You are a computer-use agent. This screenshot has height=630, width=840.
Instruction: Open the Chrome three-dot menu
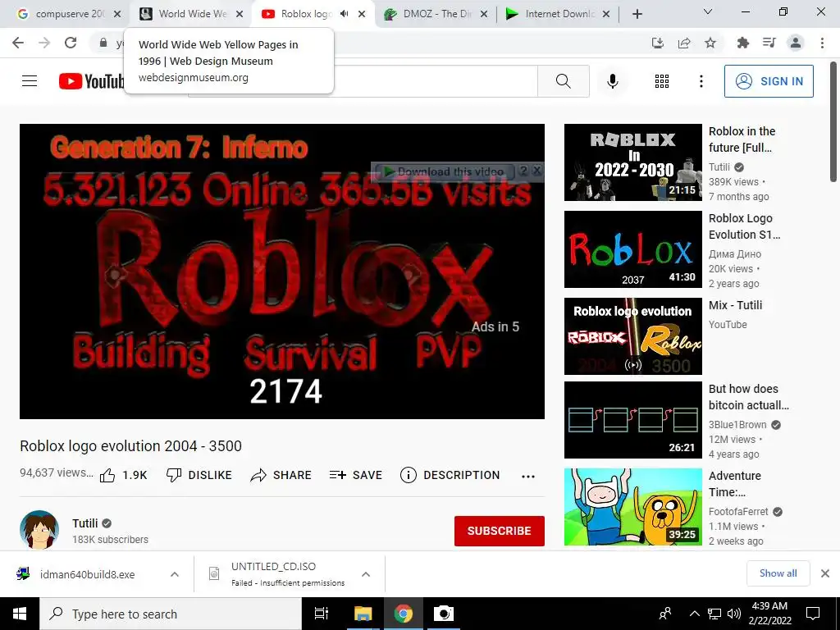point(822,43)
